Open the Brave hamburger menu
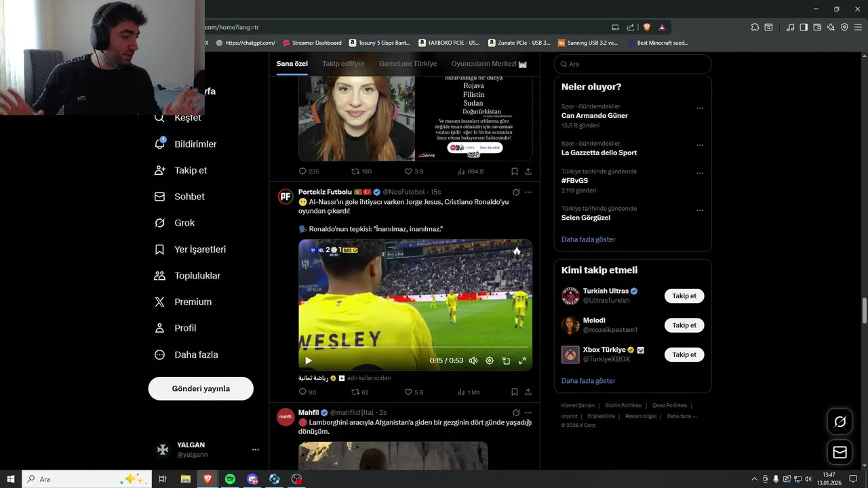Screen dimensions: 868x488 [x=858, y=27]
